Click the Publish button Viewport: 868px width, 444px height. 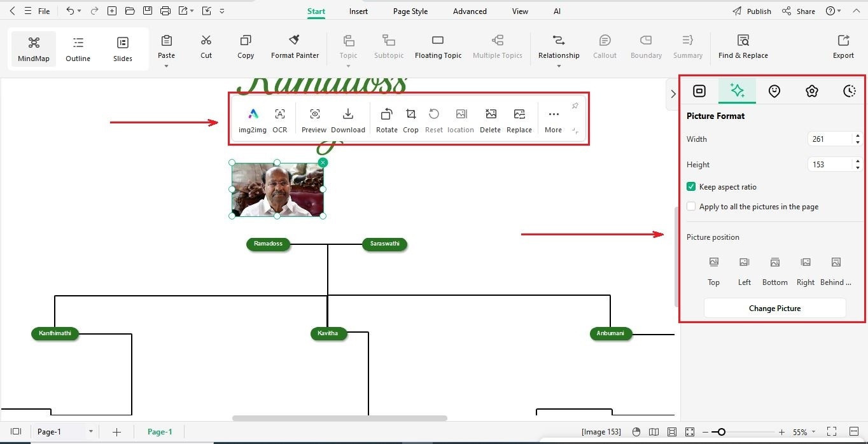[752, 11]
